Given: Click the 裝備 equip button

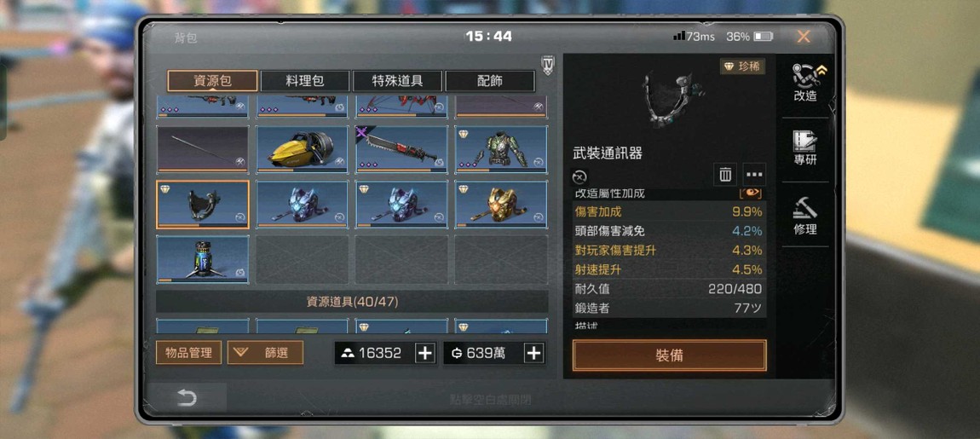Looking at the screenshot, I should pos(669,355).
